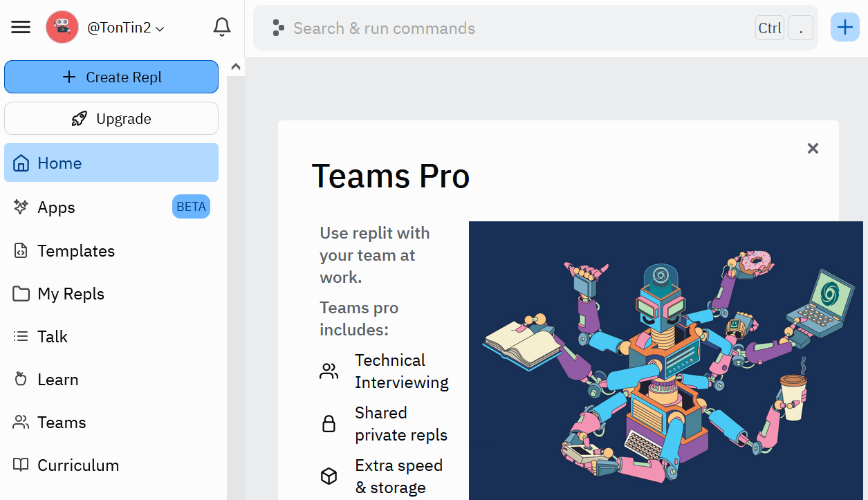
Task: Open the notifications bell
Action: 222,28
